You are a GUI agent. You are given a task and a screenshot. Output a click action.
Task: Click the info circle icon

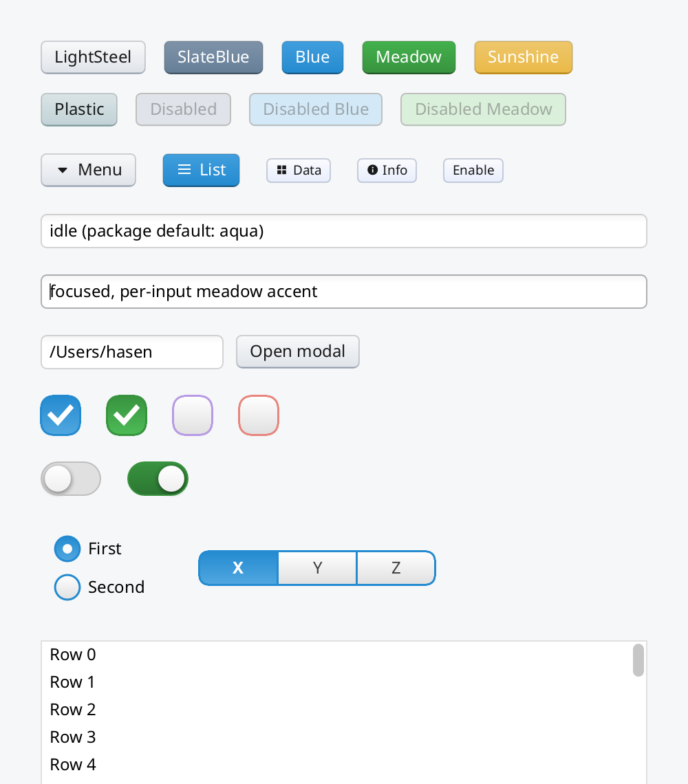click(372, 170)
